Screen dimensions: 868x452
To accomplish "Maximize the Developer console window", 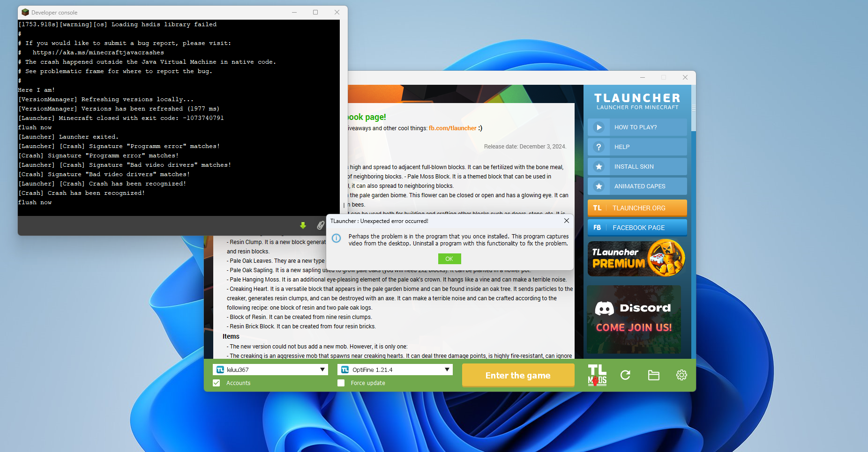I will click(x=315, y=12).
